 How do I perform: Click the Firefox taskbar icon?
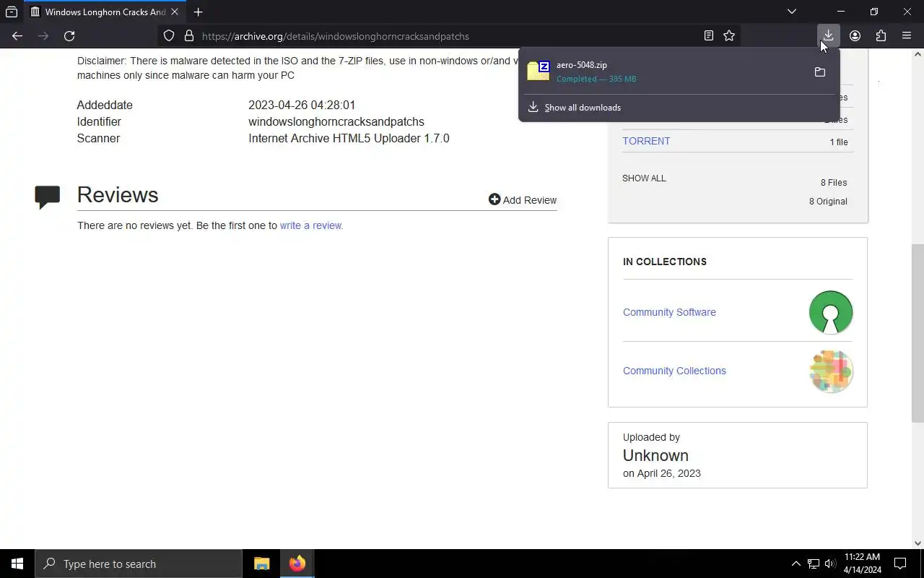point(297,564)
